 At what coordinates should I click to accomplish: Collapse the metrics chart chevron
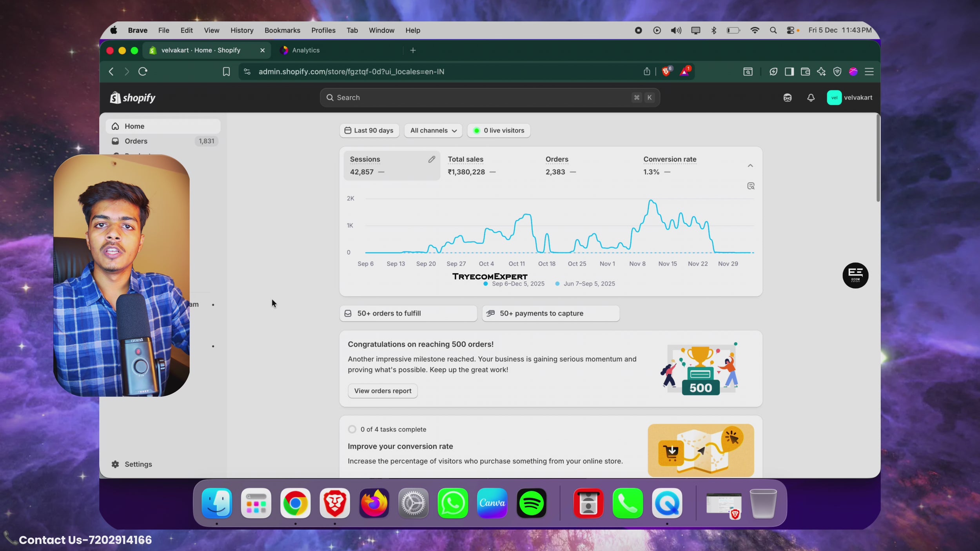click(750, 166)
